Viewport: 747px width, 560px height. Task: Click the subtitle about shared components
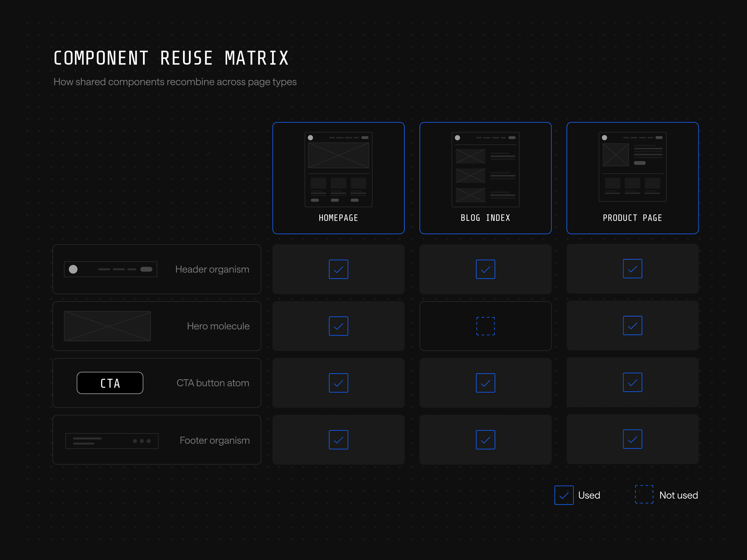[175, 82]
